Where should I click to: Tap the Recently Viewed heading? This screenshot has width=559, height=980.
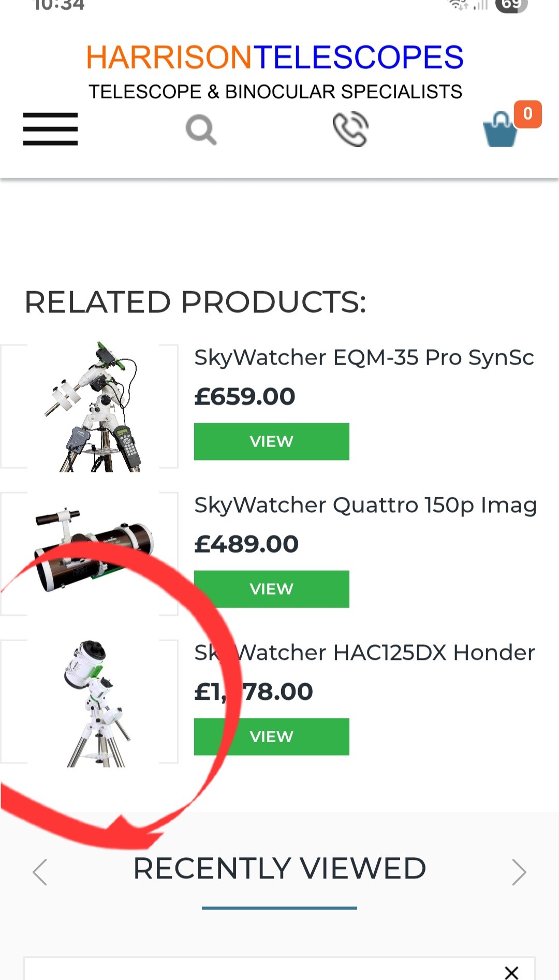click(279, 869)
